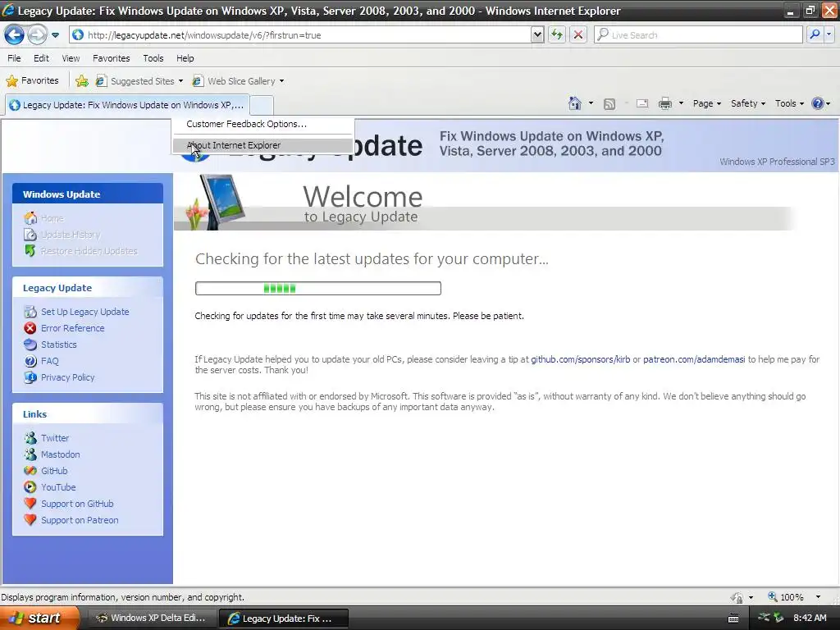Click the taskbar clock showing 8:42 AM

click(x=810, y=618)
